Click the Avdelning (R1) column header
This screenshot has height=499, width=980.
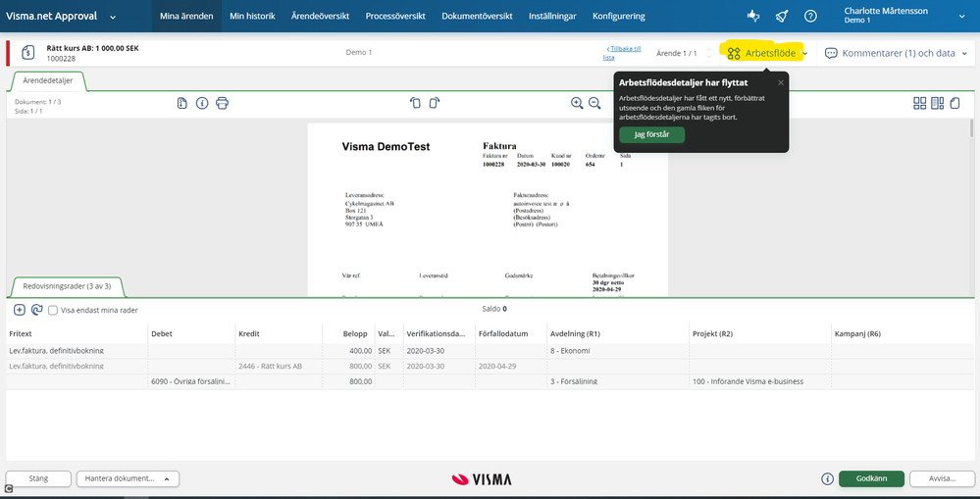coord(618,333)
